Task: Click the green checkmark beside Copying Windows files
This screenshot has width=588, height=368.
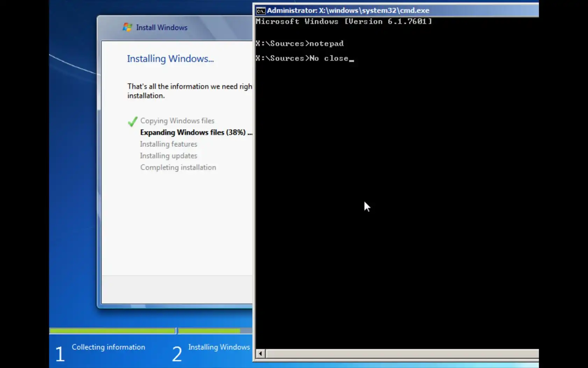Action: (x=133, y=121)
